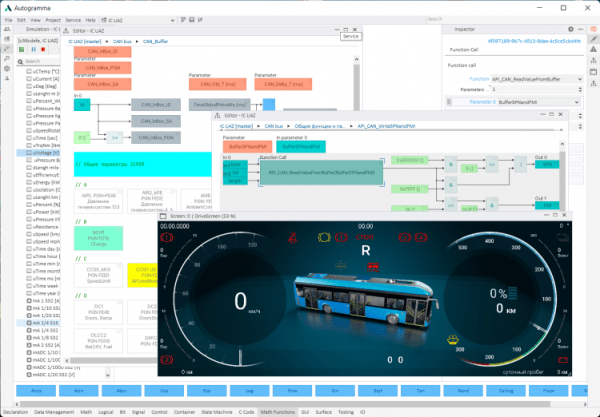Screen dimensions: 600x417
Task: Click the blue Function label link in Inspector
Action: tap(479, 79)
